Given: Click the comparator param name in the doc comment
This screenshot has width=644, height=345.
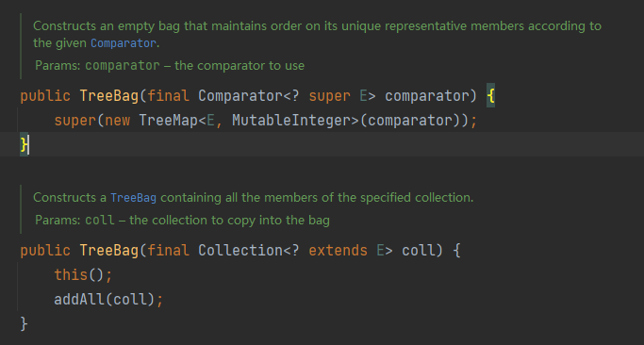Looking at the screenshot, I should [x=123, y=65].
